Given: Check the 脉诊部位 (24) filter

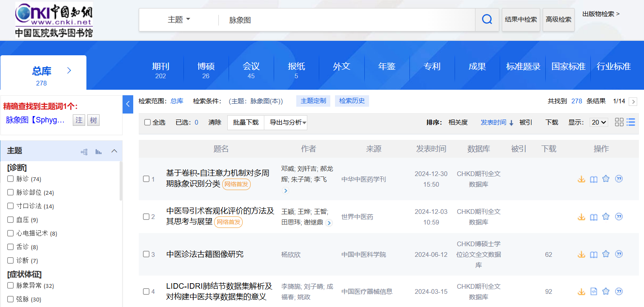Looking at the screenshot, I should (10, 192).
